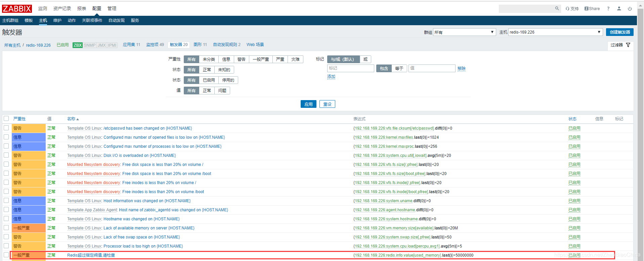Screen dimensions: 644x261
Task: Open the 管理 top menu
Action: pos(112,8)
